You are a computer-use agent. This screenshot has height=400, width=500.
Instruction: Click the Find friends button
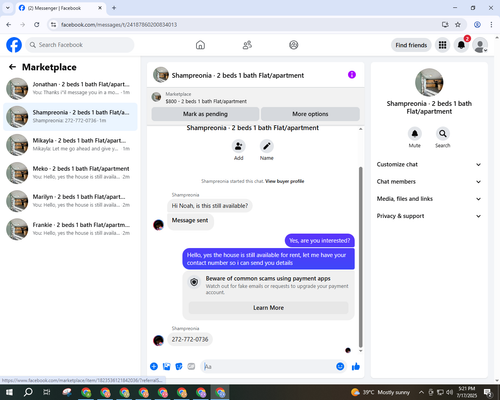[411, 45]
